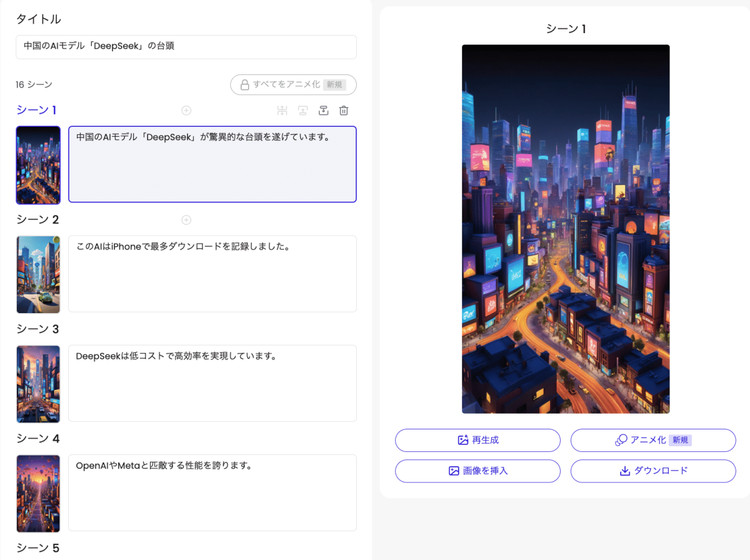Delete シーン 1 with the trash icon
Screen dimensions: 750x560
[x=344, y=111]
